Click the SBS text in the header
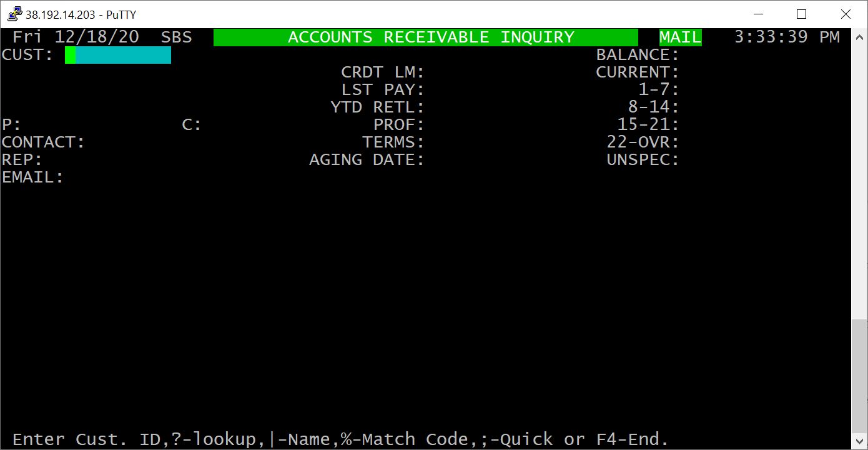The image size is (868, 450). coord(176,37)
